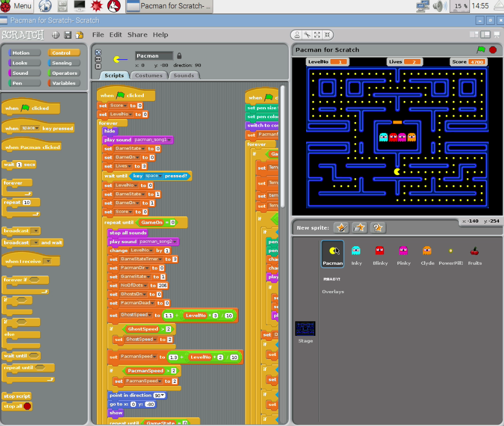
Task: Open the Help menu
Action: (160, 35)
